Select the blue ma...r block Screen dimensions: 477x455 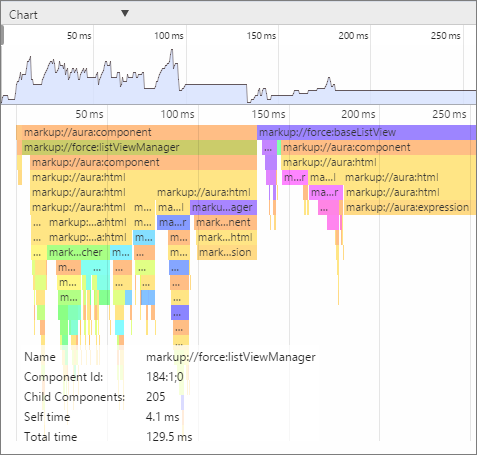(x=173, y=222)
